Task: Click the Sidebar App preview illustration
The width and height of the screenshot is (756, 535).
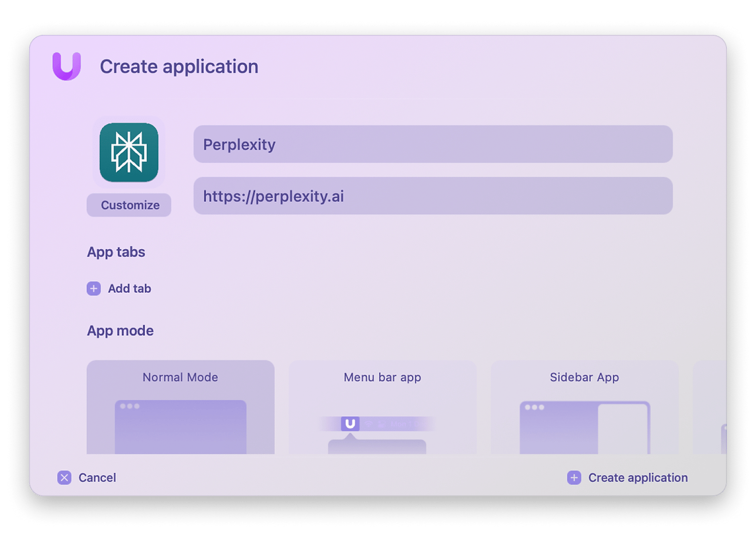Action: 584,427
